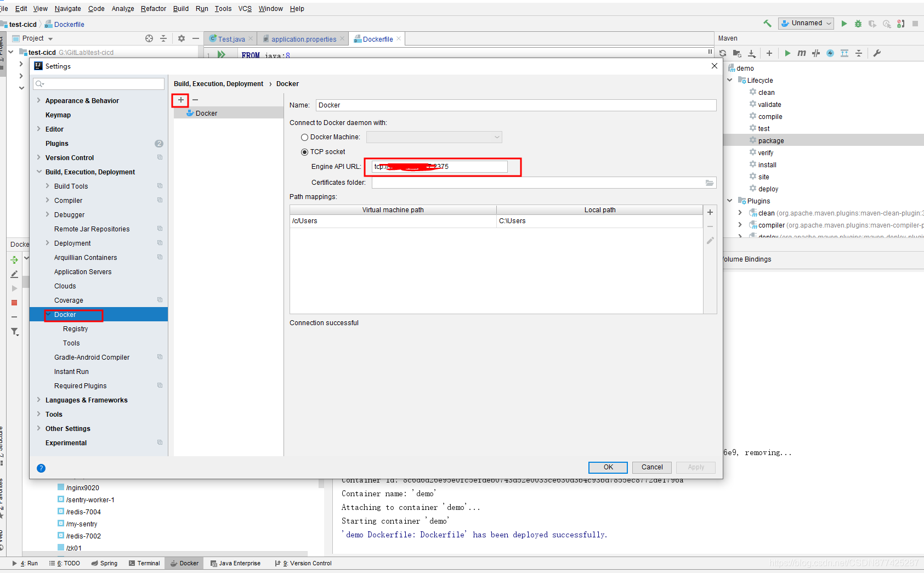This screenshot has width=924, height=573.
Task: Click the editor gutter run arrows icon
Action: 222,54
